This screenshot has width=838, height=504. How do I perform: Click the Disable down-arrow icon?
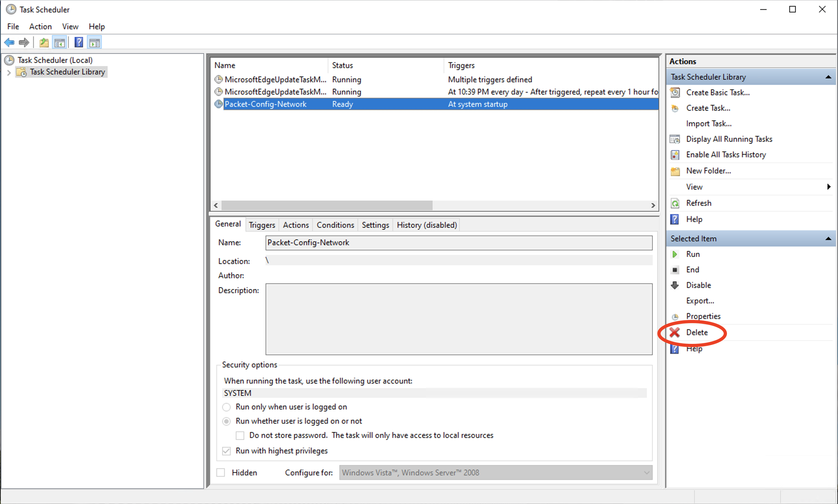pos(675,285)
